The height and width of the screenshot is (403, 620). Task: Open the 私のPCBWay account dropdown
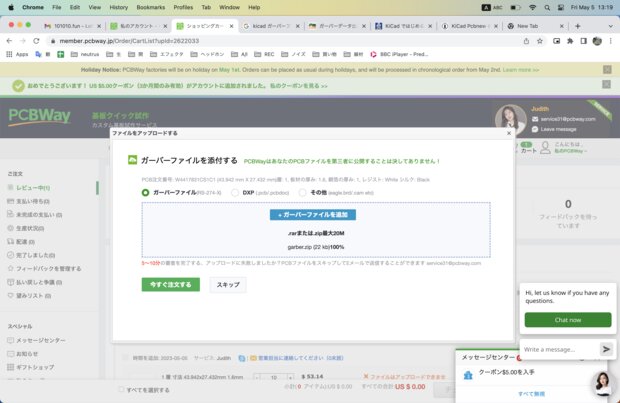pos(570,151)
